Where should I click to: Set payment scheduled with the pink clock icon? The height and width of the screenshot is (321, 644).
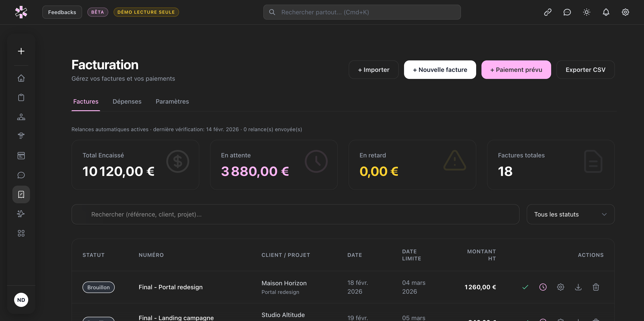(543, 287)
